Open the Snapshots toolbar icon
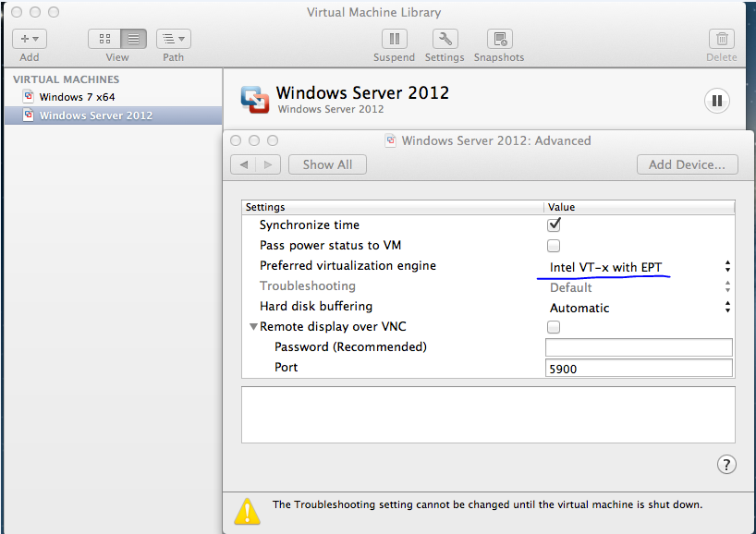This screenshot has height=534, width=756. (500, 39)
